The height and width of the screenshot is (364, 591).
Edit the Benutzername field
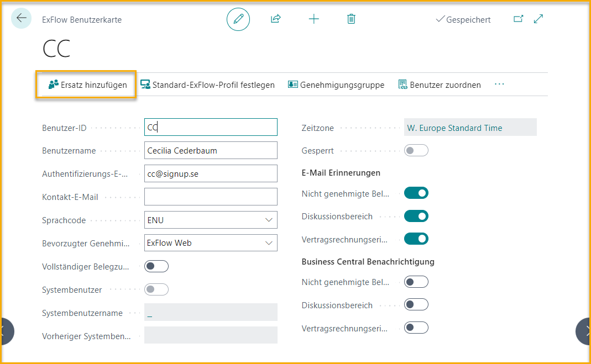[211, 151]
